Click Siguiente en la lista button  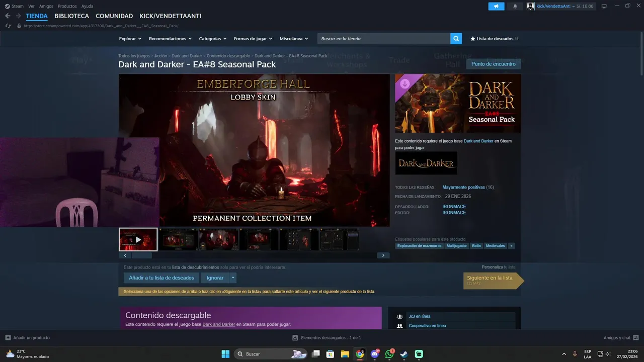pos(494,280)
